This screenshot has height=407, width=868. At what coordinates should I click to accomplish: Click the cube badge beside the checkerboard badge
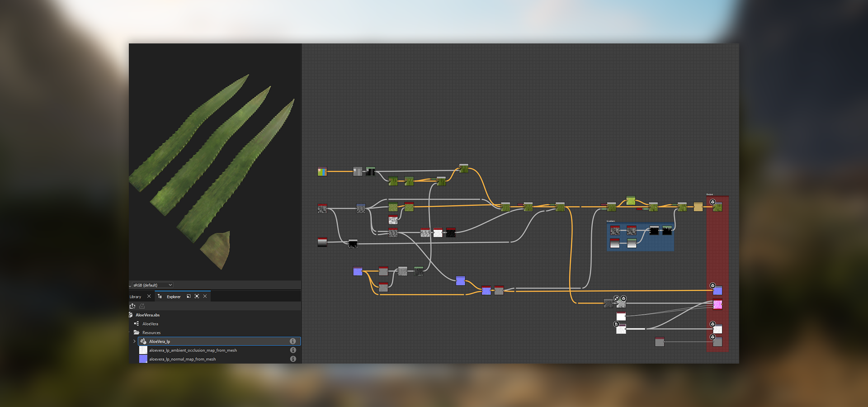tap(623, 298)
